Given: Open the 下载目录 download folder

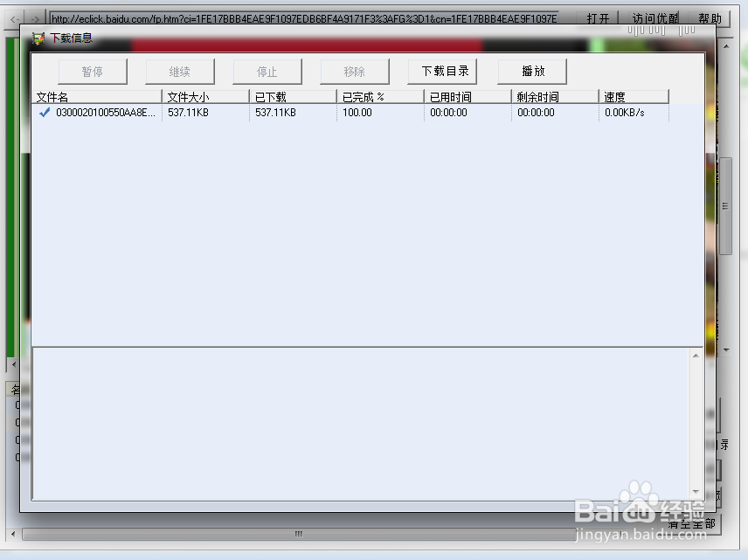Looking at the screenshot, I should coord(442,71).
